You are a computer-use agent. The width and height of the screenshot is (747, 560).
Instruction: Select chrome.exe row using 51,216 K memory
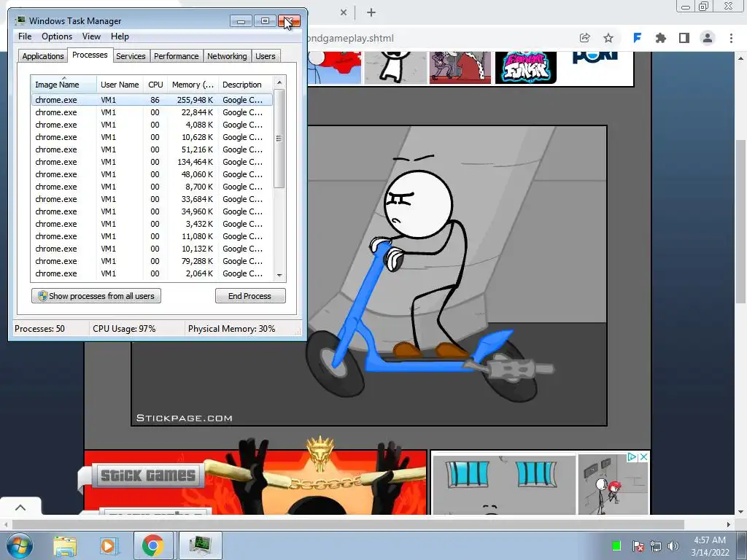pos(152,149)
